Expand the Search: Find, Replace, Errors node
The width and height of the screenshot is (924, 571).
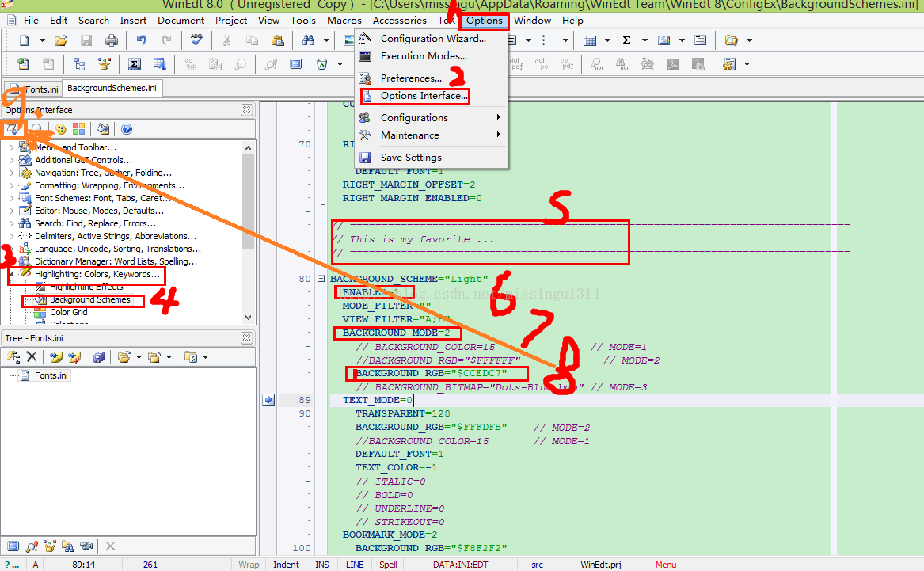click(x=11, y=223)
